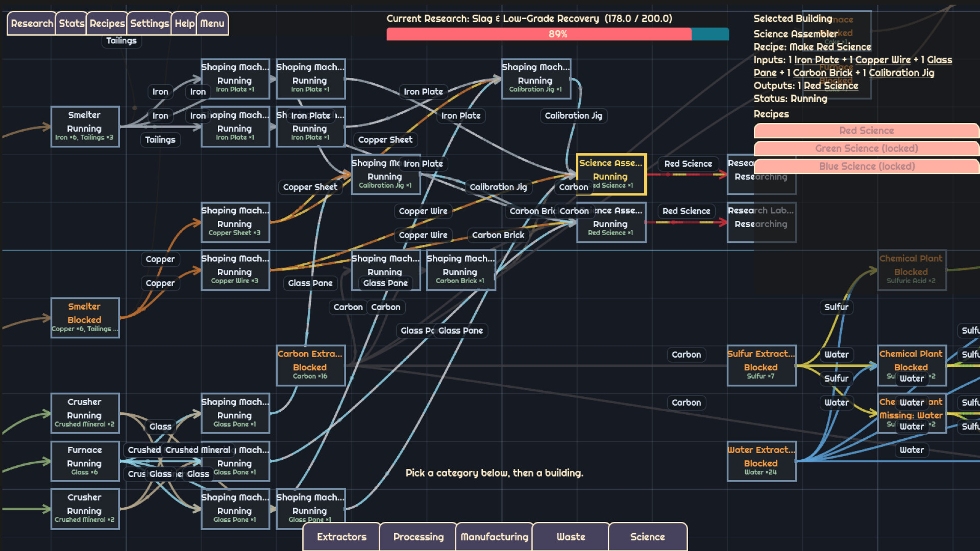Image resolution: width=980 pixels, height=551 pixels.
Task: Follow the Calibration Jig input link
Action: [901, 73]
